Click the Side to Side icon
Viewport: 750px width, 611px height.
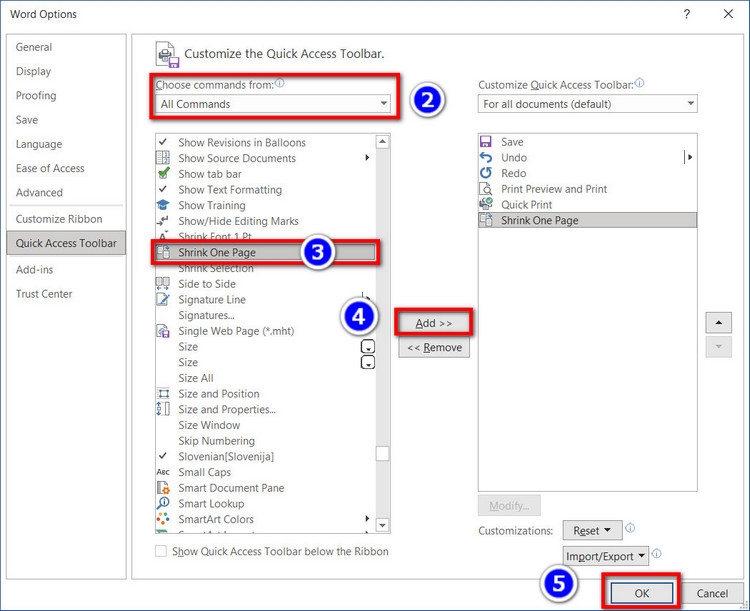click(x=163, y=284)
